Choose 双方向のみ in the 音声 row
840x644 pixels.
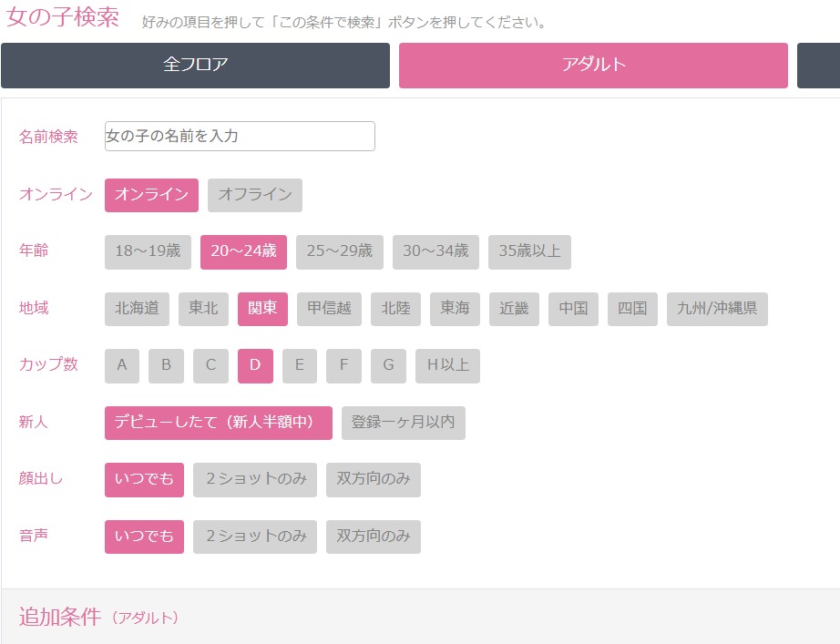click(374, 537)
